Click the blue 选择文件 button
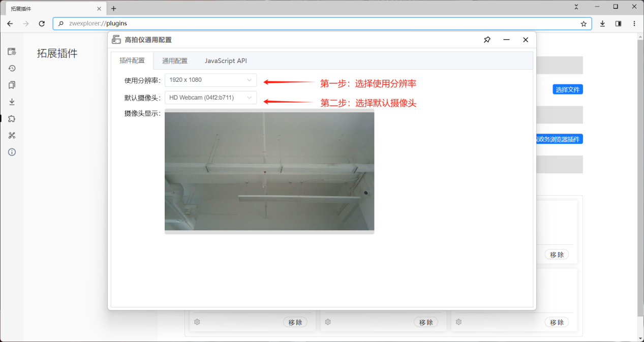644x342 pixels. (x=568, y=89)
